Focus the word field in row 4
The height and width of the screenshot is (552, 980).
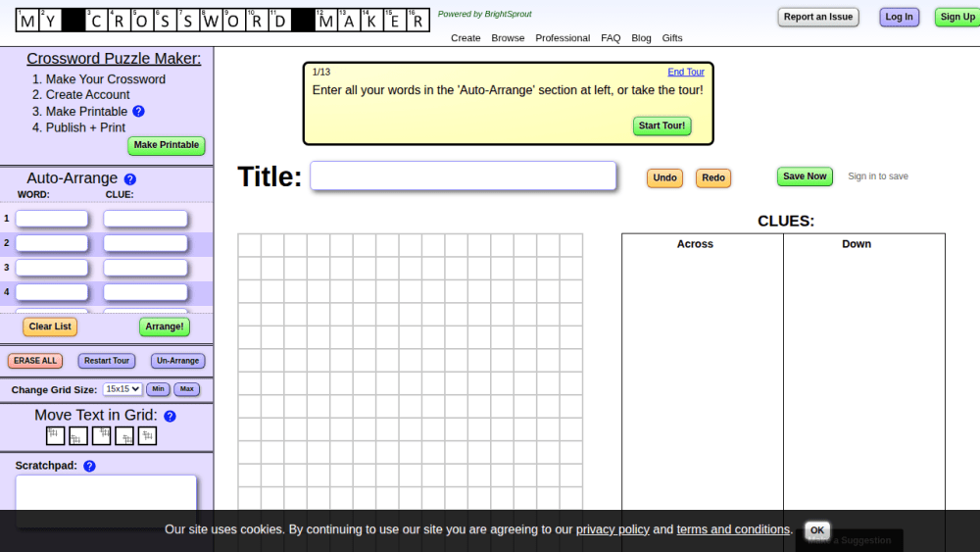52,292
